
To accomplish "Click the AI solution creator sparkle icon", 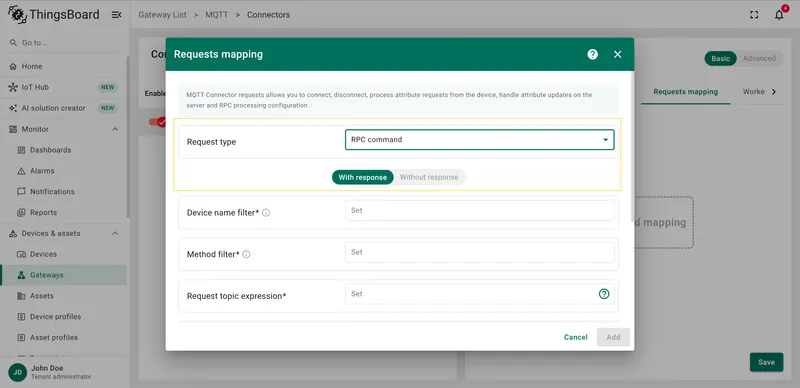I will pos(13,108).
